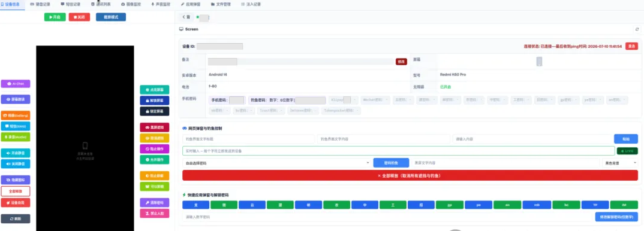Click the refresh icon in the Screen panel header
Screen dimensions: 644x231
pos(637,29)
